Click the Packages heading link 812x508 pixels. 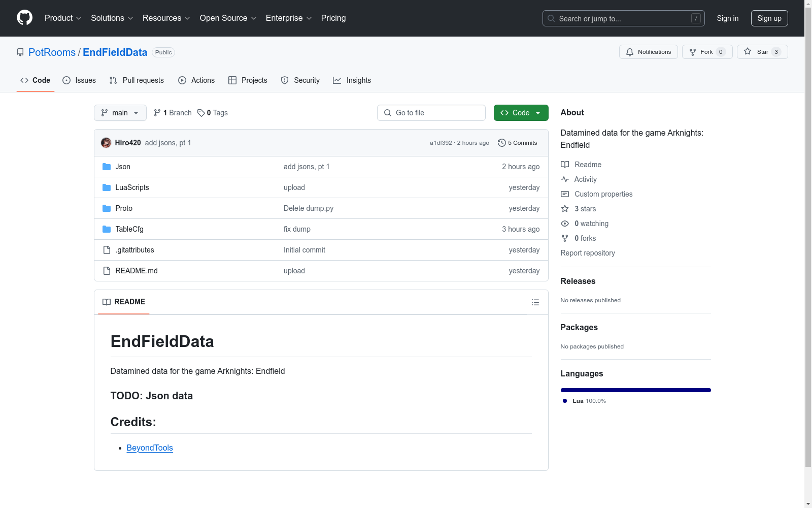tap(579, 327)
